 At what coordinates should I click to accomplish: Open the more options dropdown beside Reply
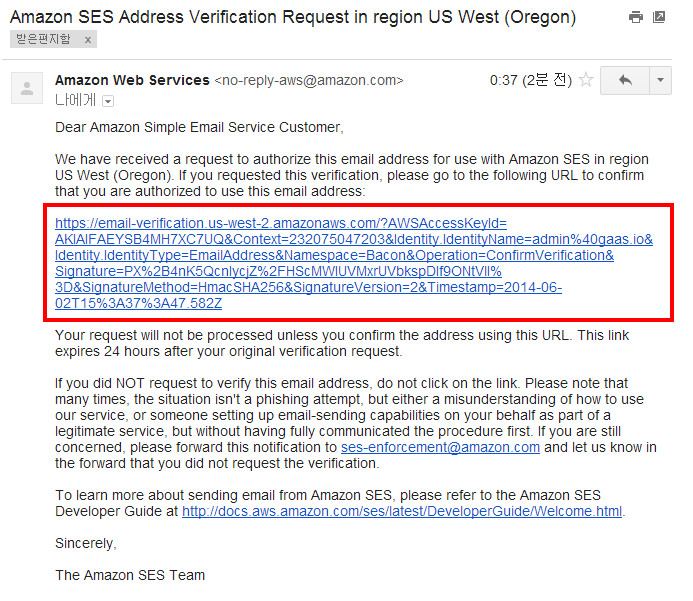pyautogui.click(x=660, y=80)
